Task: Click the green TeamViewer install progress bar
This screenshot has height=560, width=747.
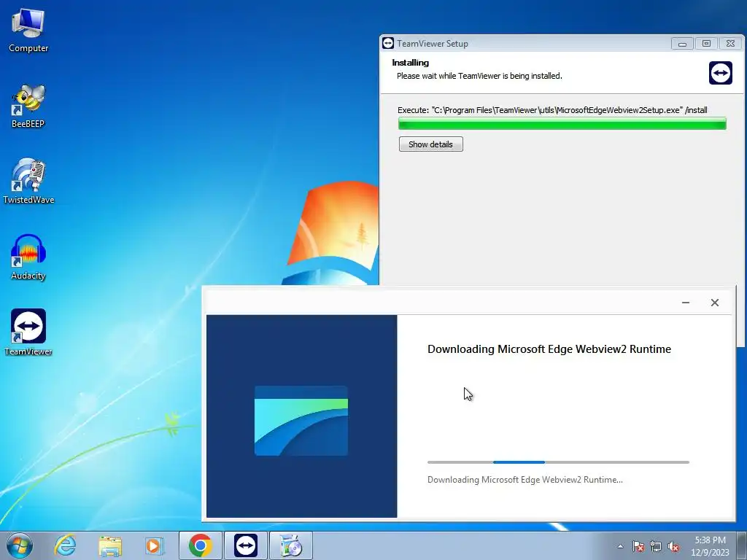Action: pos(562,124)
